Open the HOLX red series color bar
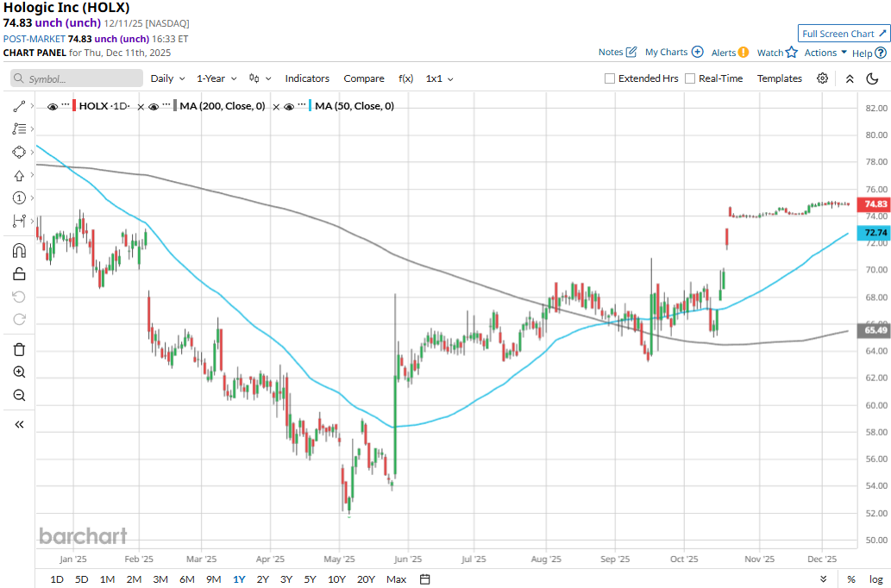891x588 pixels. click(74, 106)
